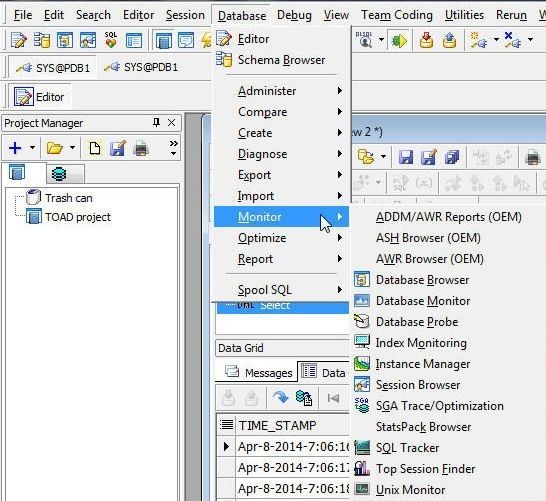The width and height of the screenshot is (546, 501).
Task: Click the Commit toolbar icon
Action: pos(426,40)
